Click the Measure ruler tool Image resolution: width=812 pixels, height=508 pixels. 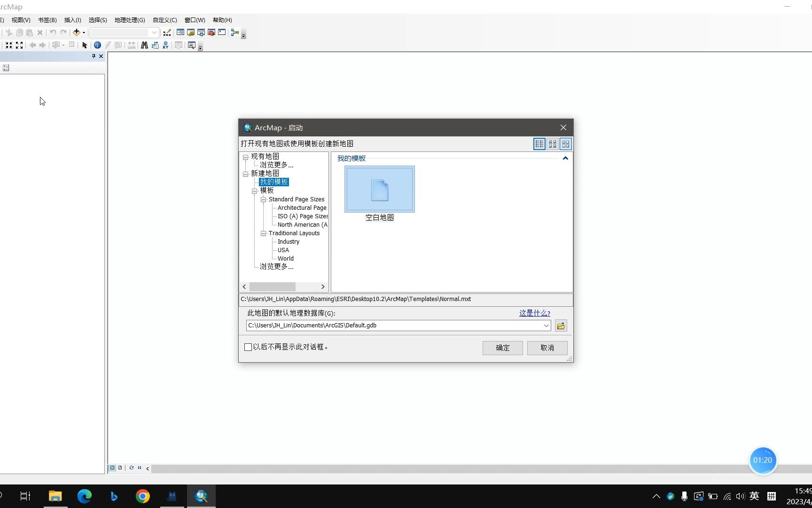(x=132, y=45)
